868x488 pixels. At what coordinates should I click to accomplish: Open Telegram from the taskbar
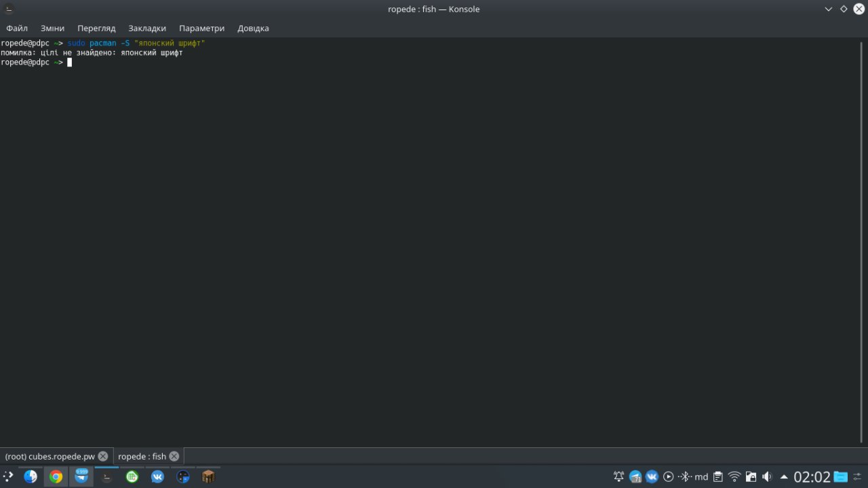(x=81, y=476)
